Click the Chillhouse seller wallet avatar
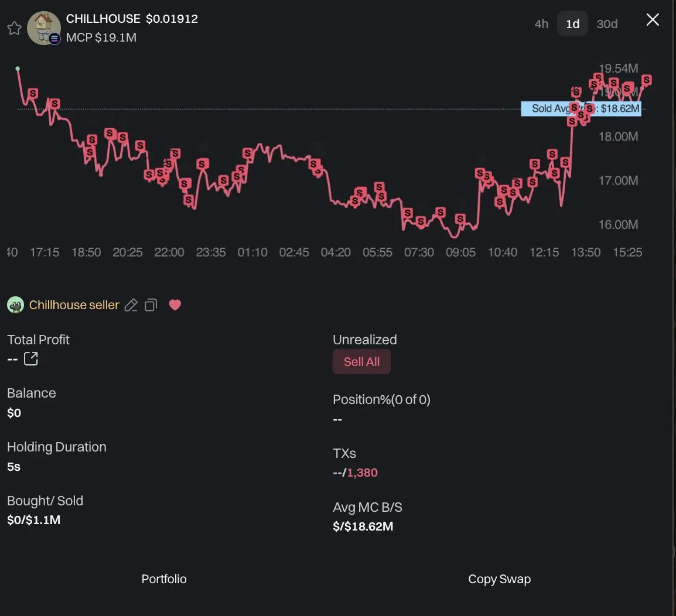This screenshot has width=676, height=616. [x=15, y=305]
